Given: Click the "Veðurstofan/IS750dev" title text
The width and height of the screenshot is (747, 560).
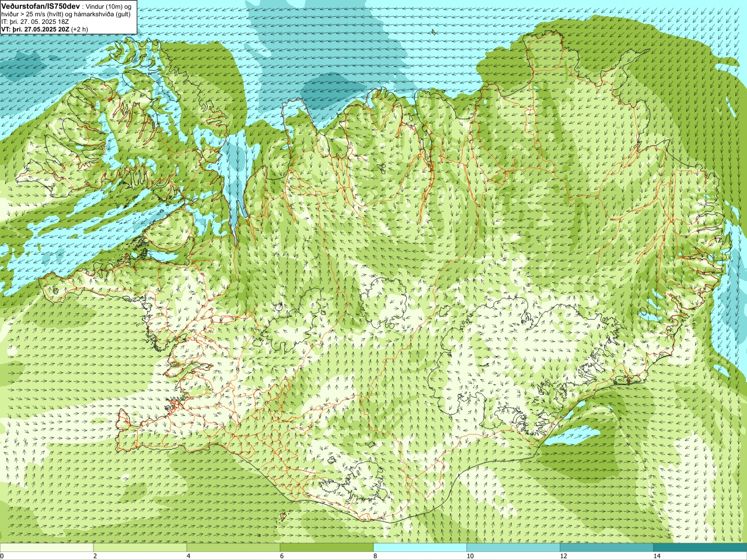Looking at the screenshot, I should coord(40,6).
